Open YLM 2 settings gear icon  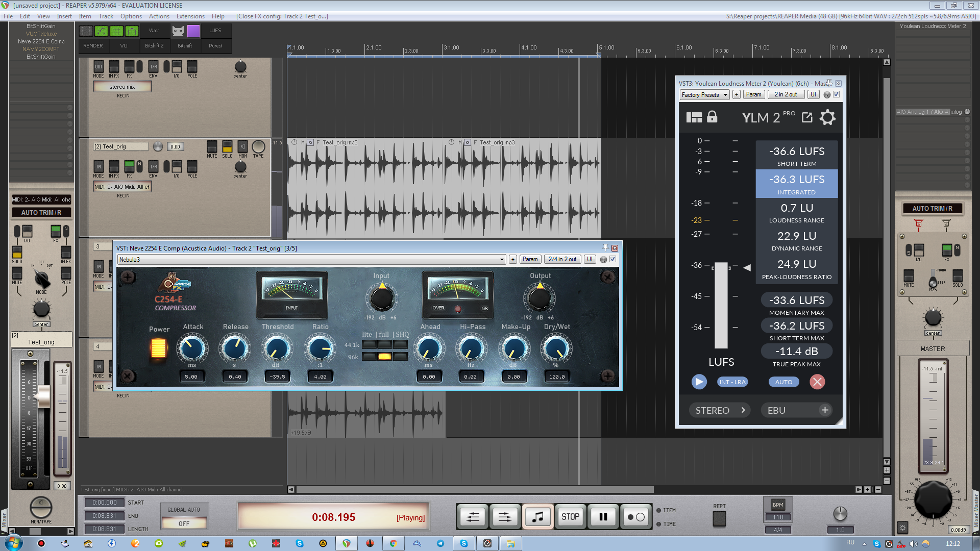827,118
